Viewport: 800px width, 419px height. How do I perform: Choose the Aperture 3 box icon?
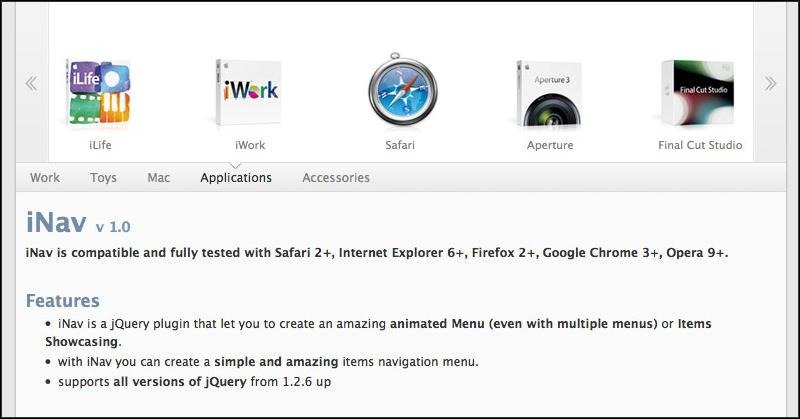coord(549,94)
